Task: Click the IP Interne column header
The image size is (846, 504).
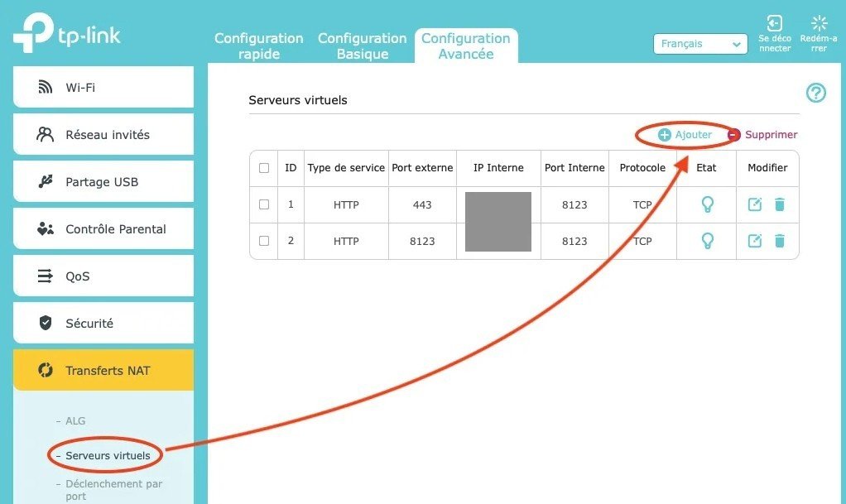Action: tap(498, 168)
